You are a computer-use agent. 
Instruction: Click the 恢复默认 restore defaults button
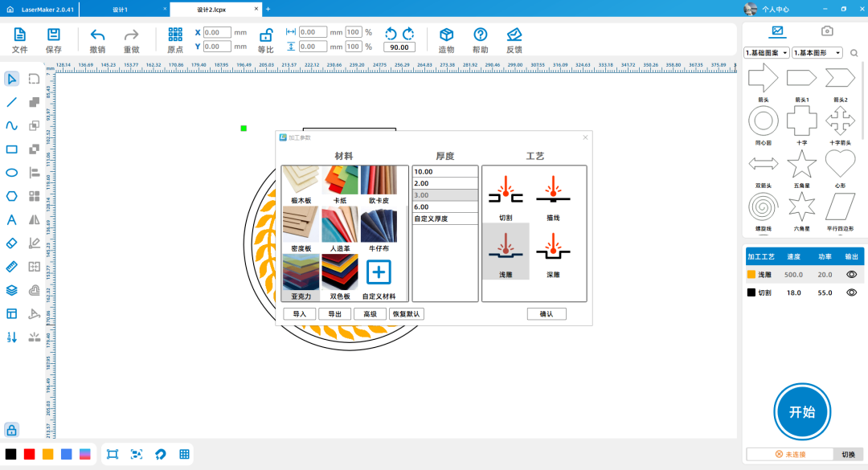[x=406, y=314]
